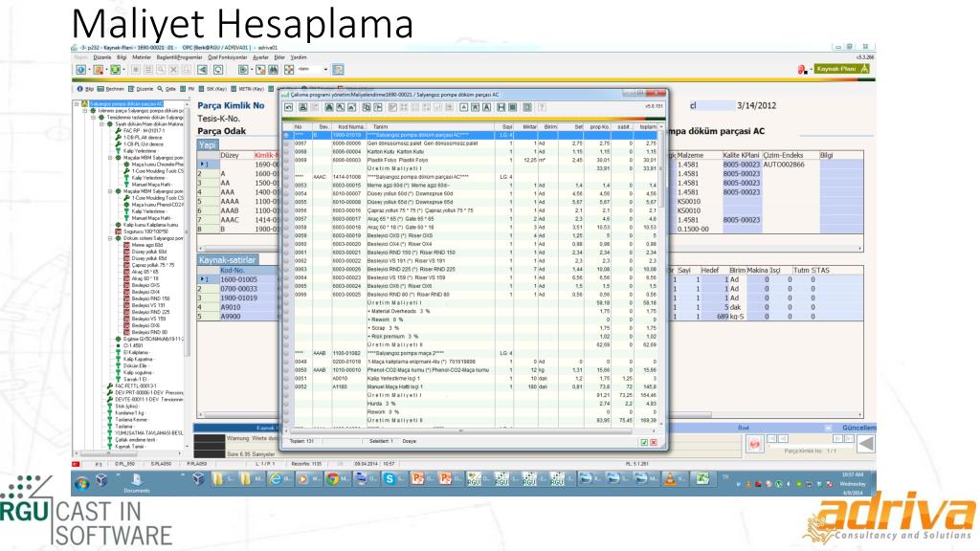This screenshot has height=551, width=980.
Task: Click the print icon in the dialog toolbar
Action: click(302, 107)
